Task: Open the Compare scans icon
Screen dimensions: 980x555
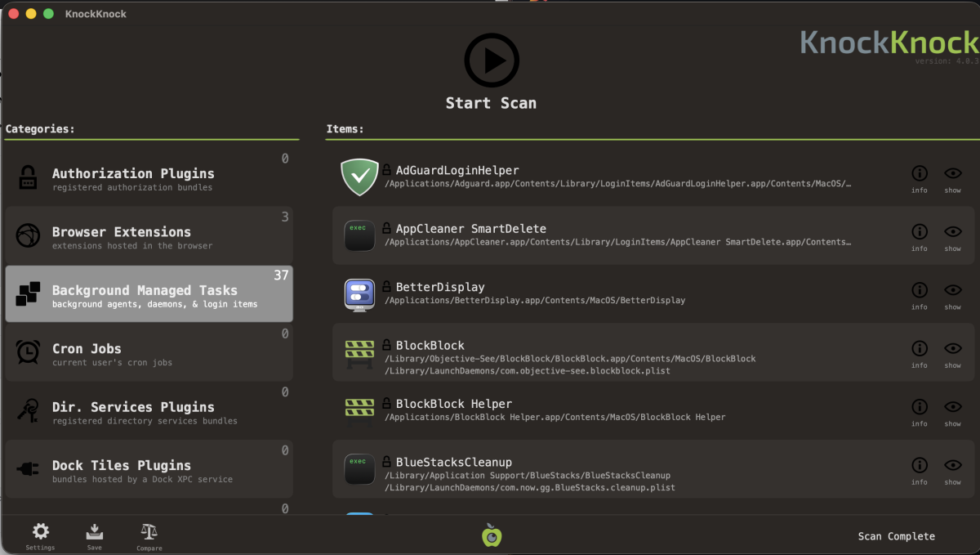Action: click(149, 531)
